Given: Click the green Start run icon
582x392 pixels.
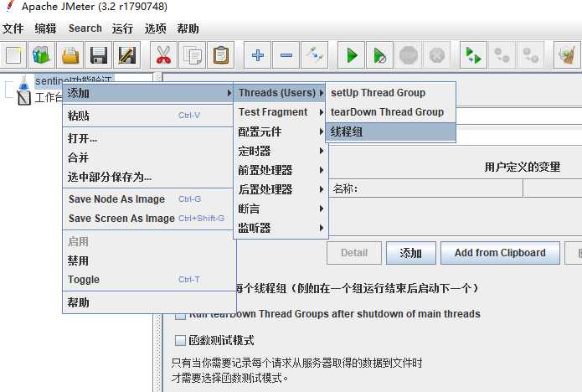Looking at the screenshot, I should pyautogui.click(x=351, y=55).
